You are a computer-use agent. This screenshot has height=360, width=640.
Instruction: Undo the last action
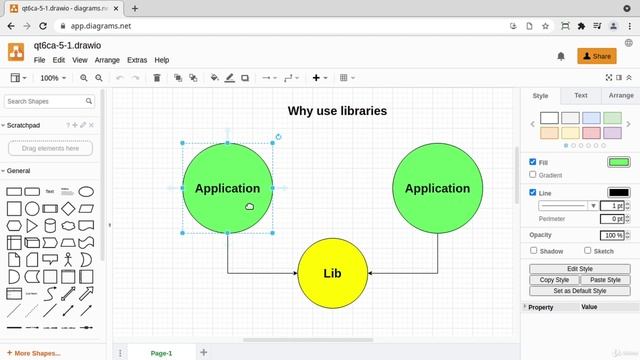tap(120, 78)
